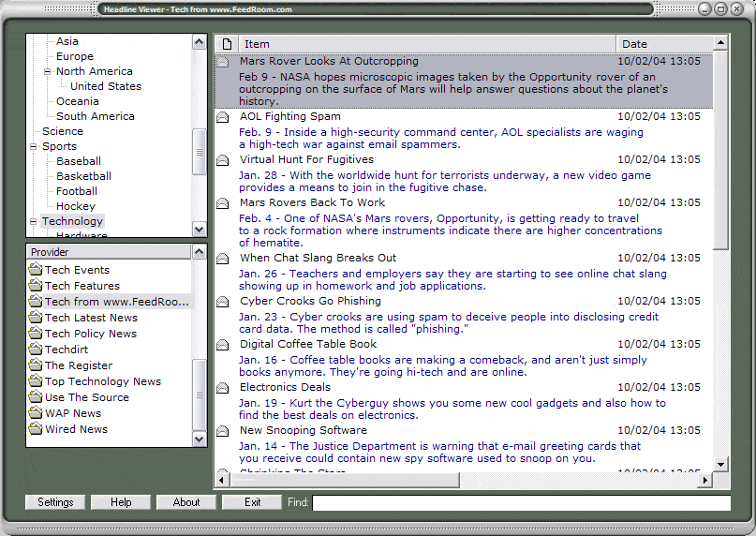Click envelope icon beside When Chat Slang Breaks Out
This screenshot has width=756, height=536.
tap(222, 259)
